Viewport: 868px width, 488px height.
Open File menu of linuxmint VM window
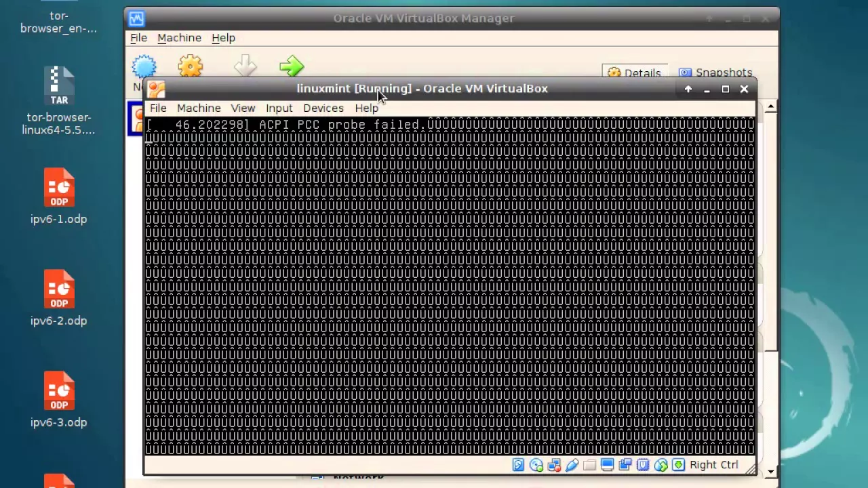158,108
